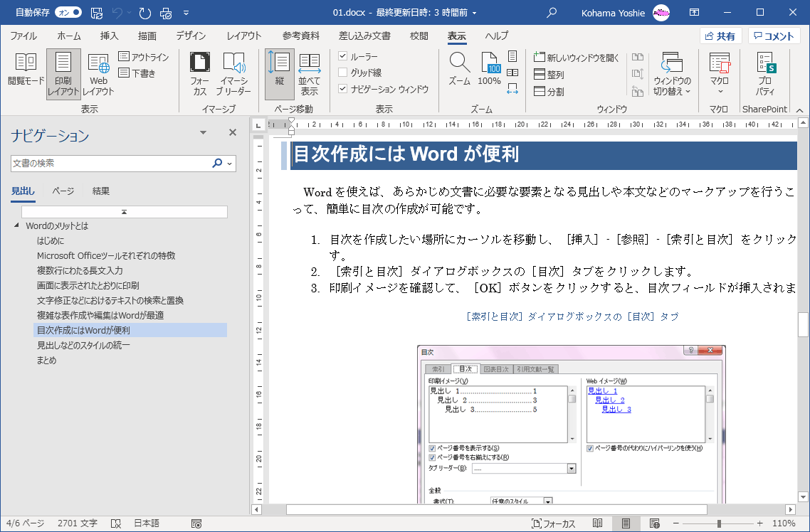This screenshot has width=810, height=532.
Task: Launch イマーシブ リーダー
Action: pos(233,73)
